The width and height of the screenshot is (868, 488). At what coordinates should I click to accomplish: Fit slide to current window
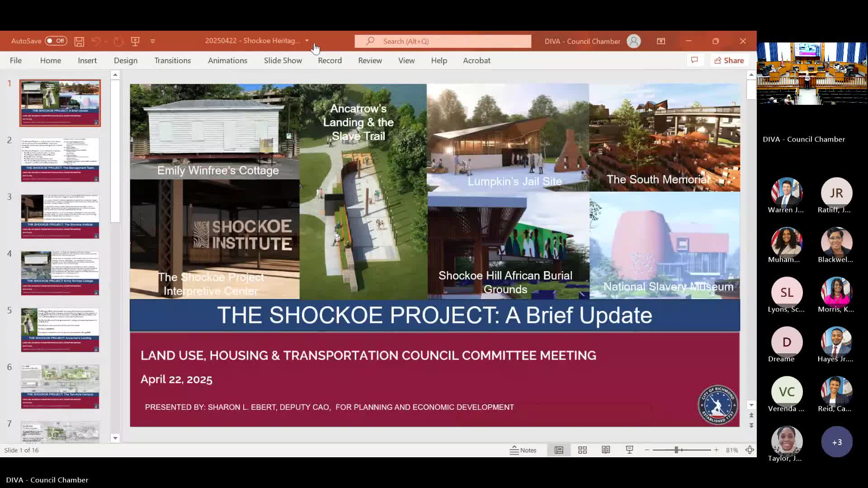[x=750, y=450]
